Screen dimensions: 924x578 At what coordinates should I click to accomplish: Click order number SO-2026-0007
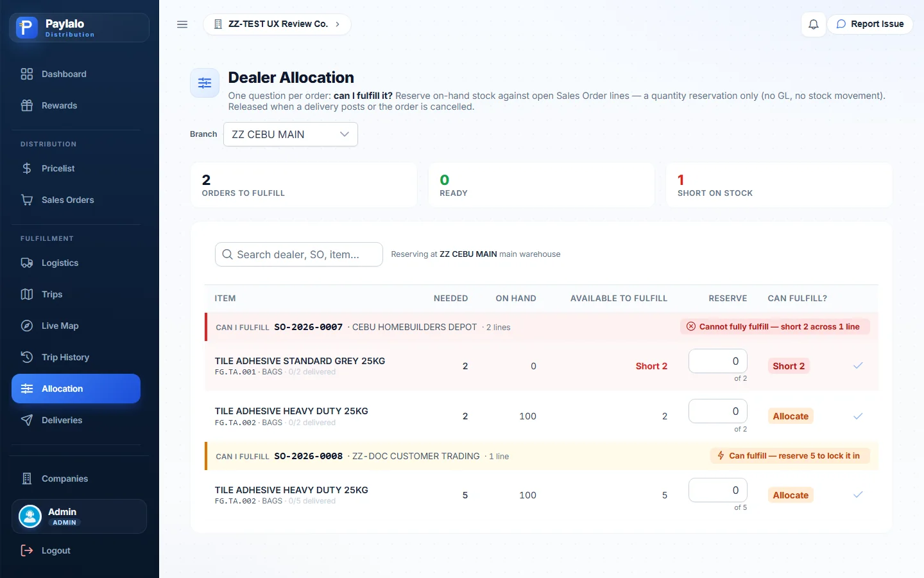coord(308,327)
